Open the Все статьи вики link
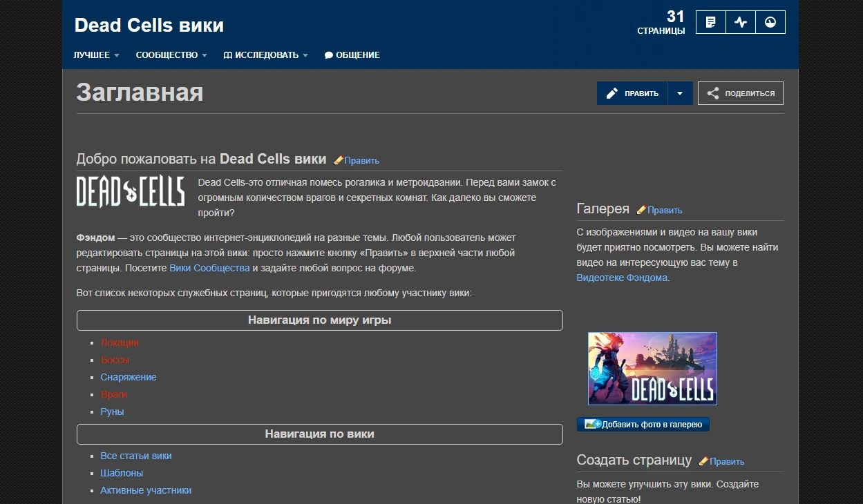This screenshot has width=863, height=504. pos(136,456)
